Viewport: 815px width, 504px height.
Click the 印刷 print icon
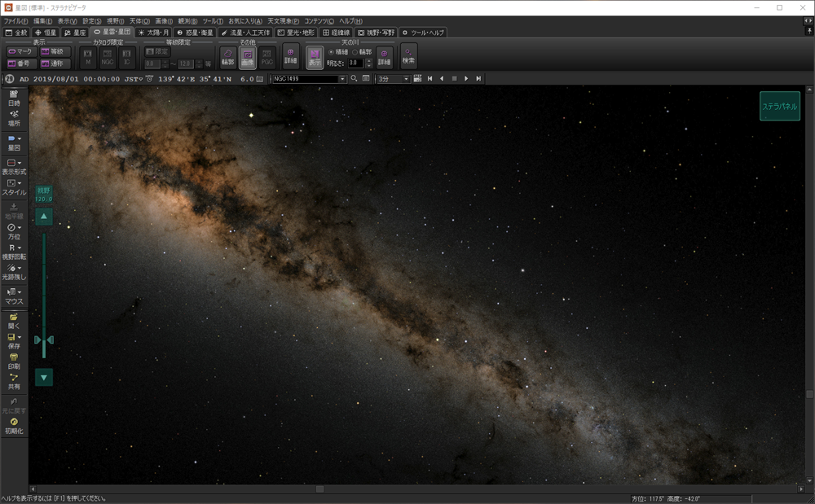click(14, 361)
